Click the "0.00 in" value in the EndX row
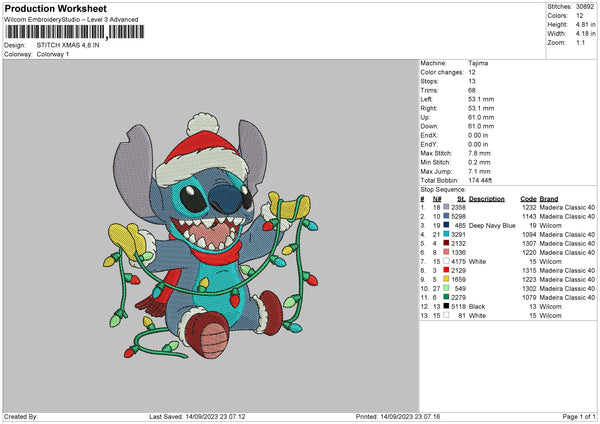The width and height of the screenshot is (600, 424). click(478, 135)
